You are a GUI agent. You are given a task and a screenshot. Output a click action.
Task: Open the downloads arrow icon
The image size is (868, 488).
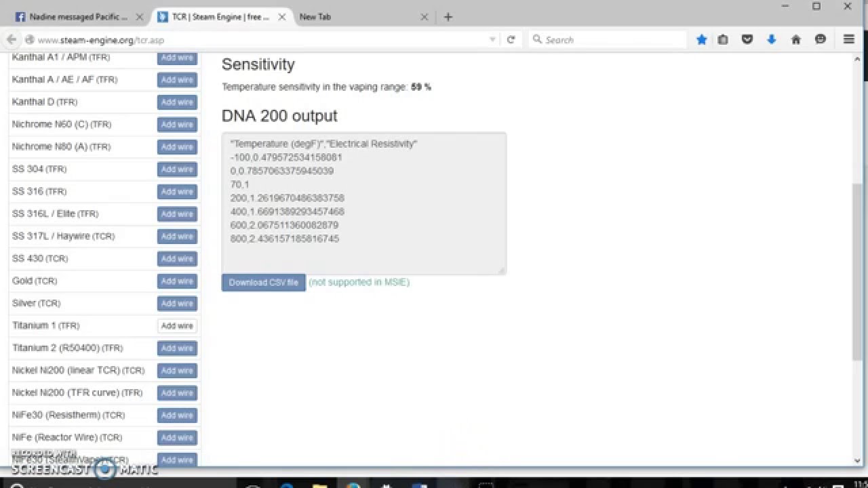pyautogui.click(x=772, y=40)
